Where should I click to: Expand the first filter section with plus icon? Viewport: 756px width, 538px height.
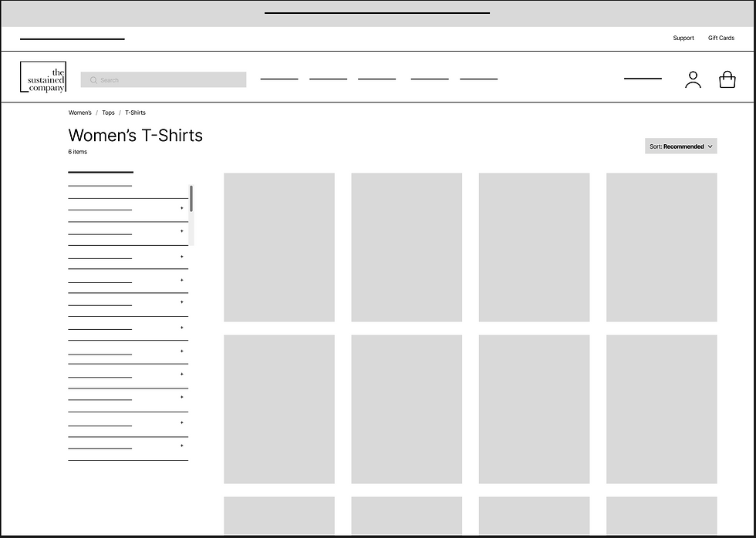(181, 208)
